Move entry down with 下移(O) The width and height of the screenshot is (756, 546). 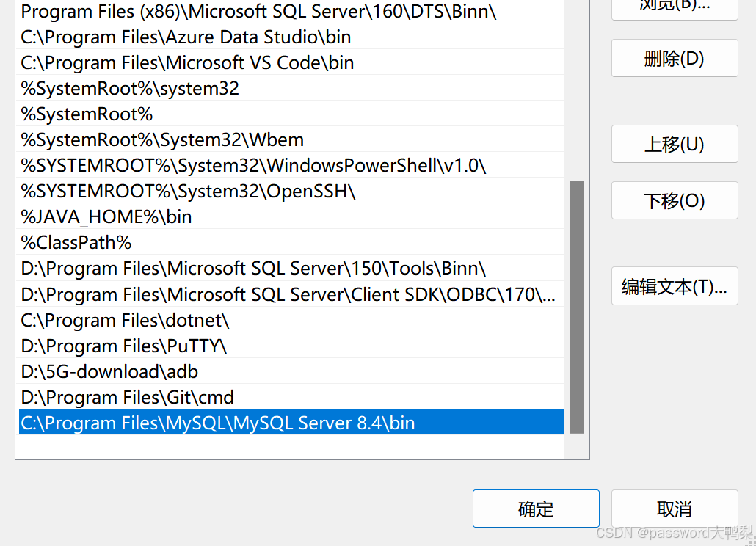pyautogui.click(x=675, y=200)
